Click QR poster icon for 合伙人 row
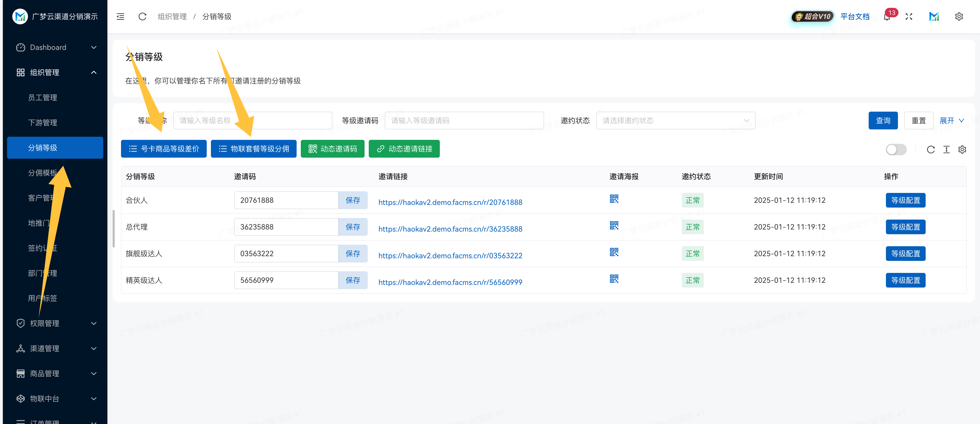The height and width of the screenshot is (424, 980). coord(614,199)
